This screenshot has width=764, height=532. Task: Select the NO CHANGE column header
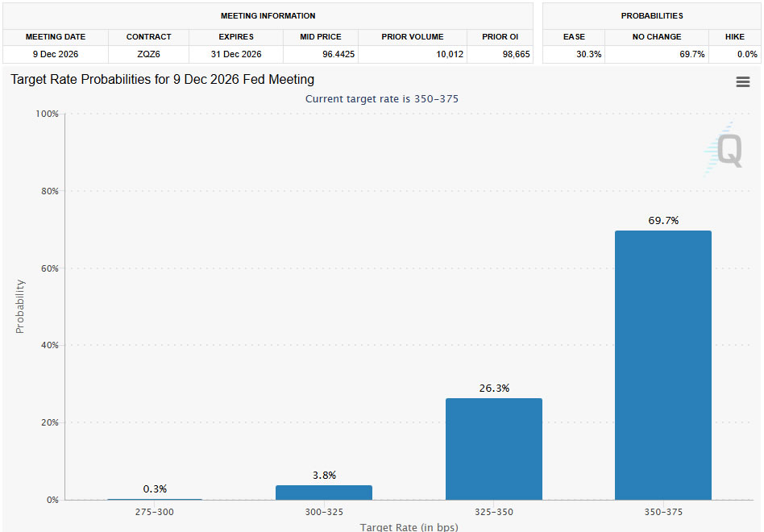657,37
